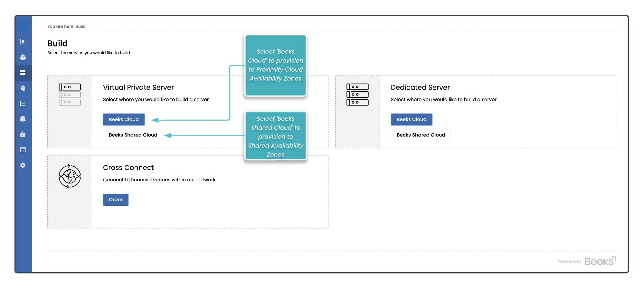Click the Beeks logo in footer
Image resolution: width=644 pixels, height=288 pixels.
click(600, 261)
